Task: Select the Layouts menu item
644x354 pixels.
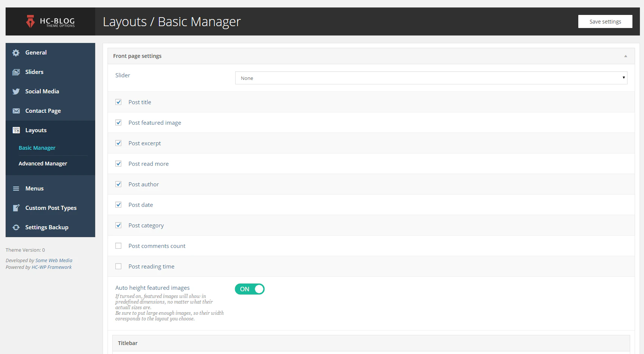Action: [50, 130]
